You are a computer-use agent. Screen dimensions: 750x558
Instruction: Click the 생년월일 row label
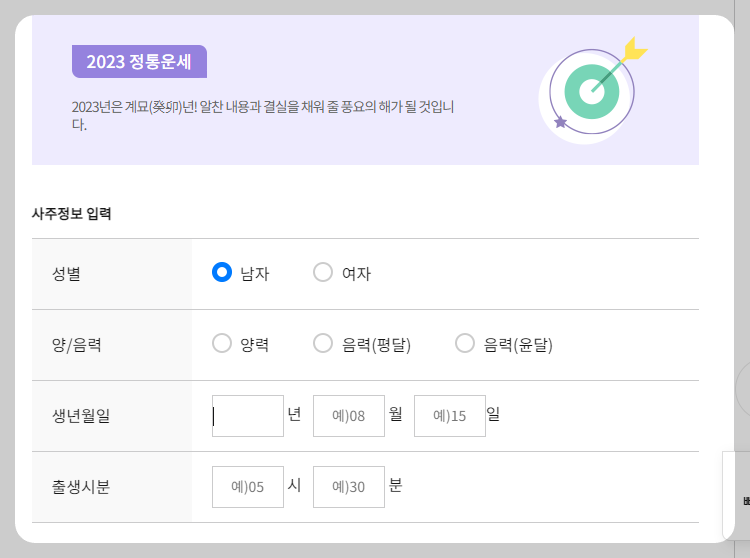81,416
